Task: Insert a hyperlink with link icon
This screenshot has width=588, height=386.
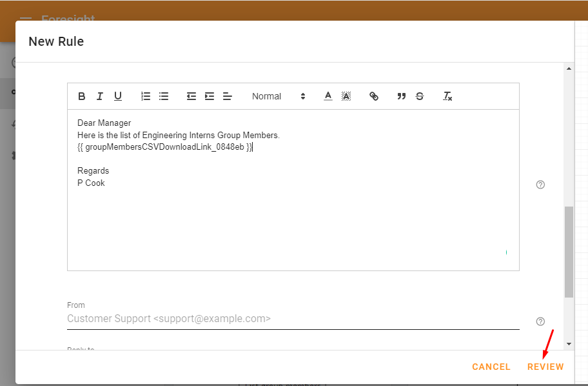Action: pyautogui.click(x=374, y=97)
